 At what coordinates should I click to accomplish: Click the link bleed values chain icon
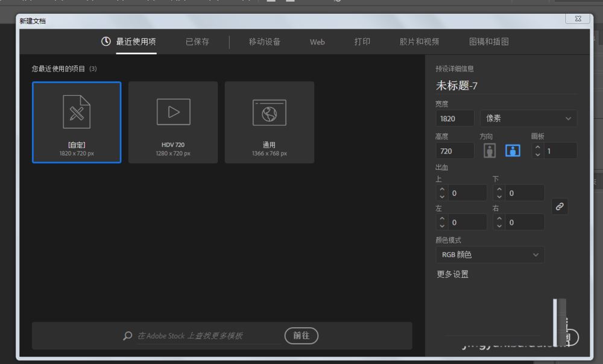559,207
